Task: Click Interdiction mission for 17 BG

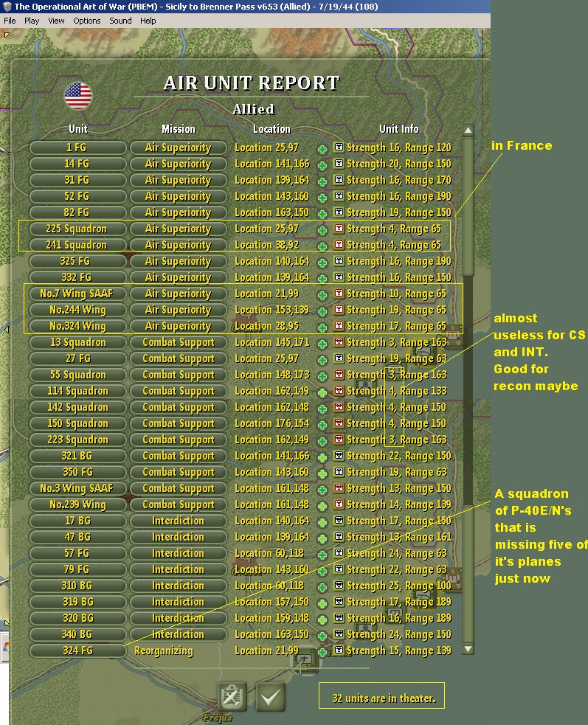Action: click(178, 521)
